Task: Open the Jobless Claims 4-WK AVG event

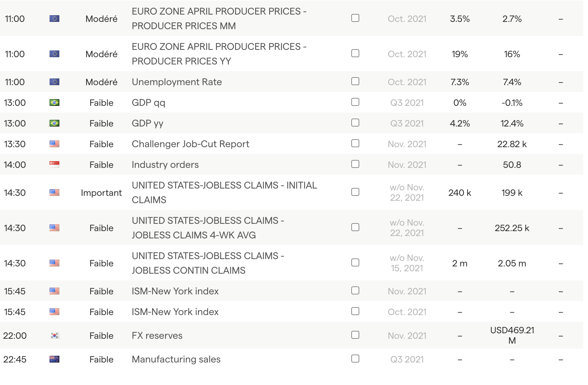Action: (208, 228)
